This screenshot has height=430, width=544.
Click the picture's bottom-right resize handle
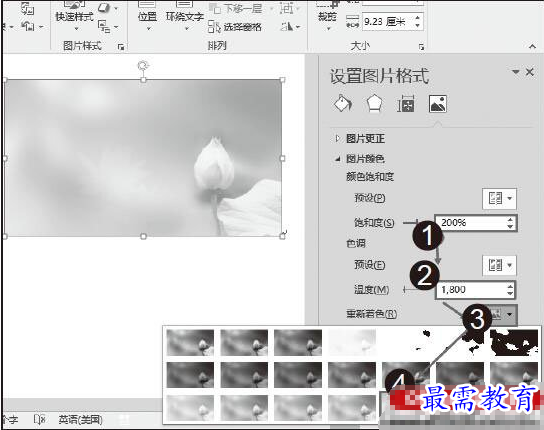282,236
